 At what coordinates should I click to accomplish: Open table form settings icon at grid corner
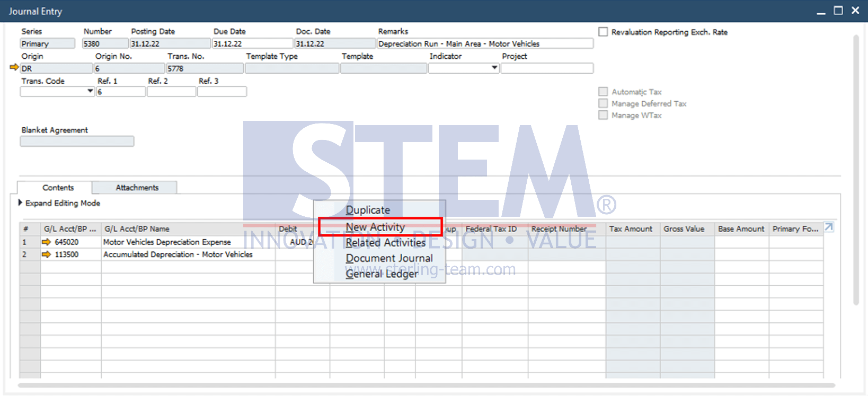tap(829, 227)
